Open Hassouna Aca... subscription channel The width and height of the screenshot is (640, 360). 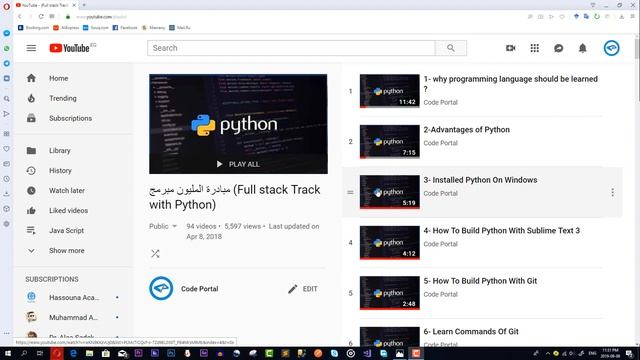pos(73,298)
